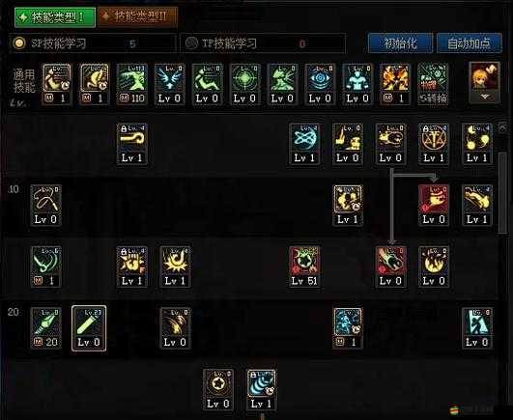Select the SP技能学习 radio button
Screen dimensions: 513x420
click(19, 42)
